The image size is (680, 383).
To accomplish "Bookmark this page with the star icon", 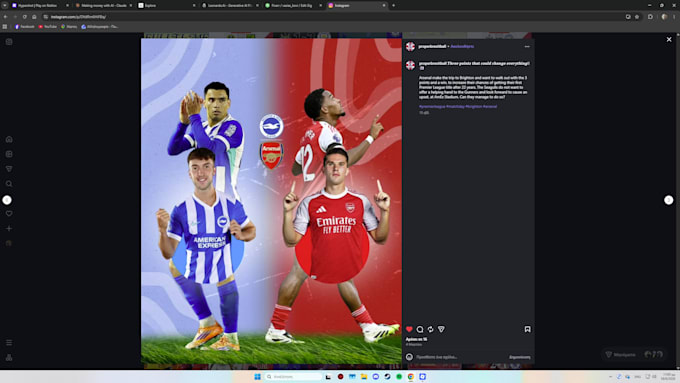I will (637, 17).
